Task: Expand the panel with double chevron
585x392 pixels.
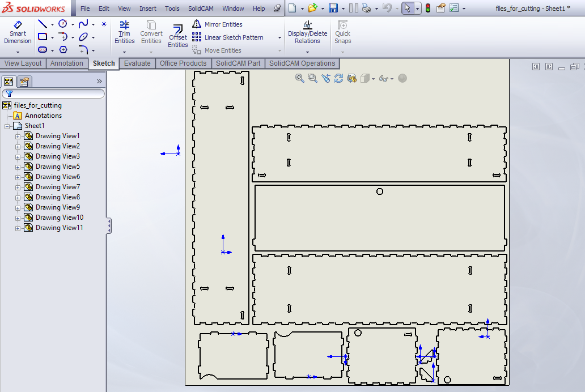Action: pyautogui.click(x=99, y=82)
